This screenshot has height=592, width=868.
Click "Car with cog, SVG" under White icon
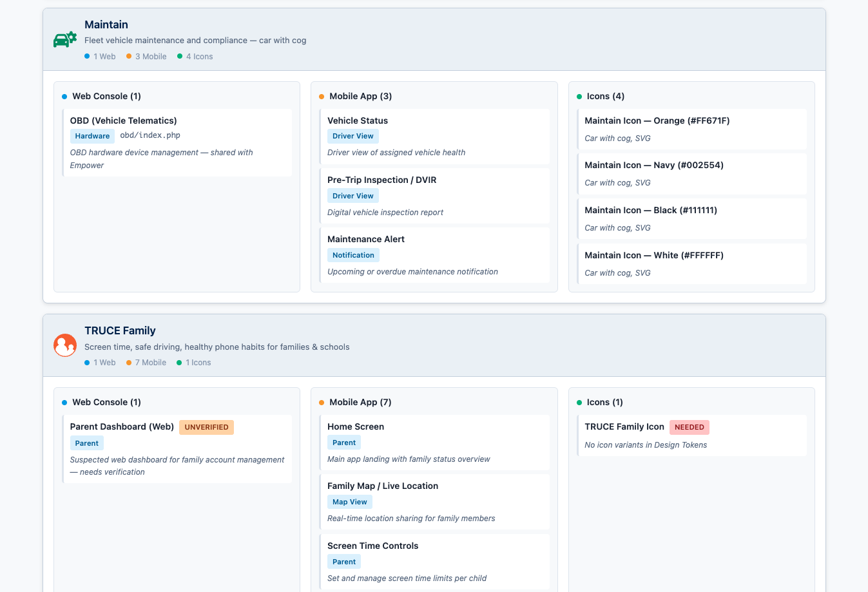[617, 273]
